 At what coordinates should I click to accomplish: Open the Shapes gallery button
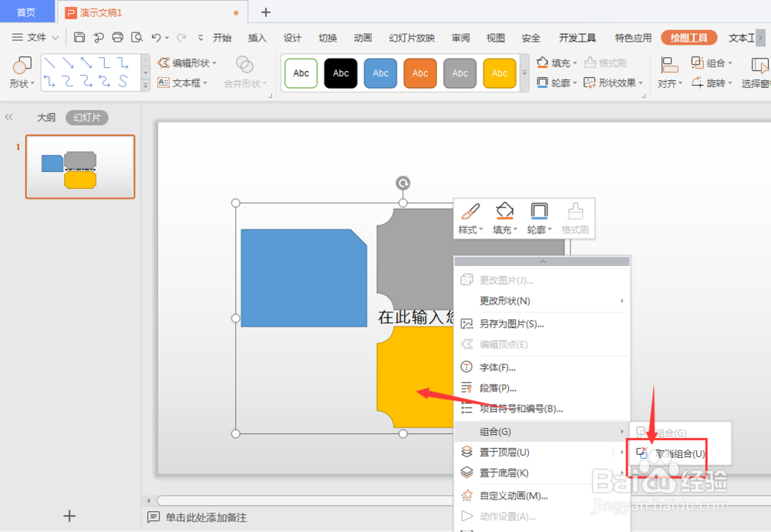pyautogui.click(x=22, y=72)
